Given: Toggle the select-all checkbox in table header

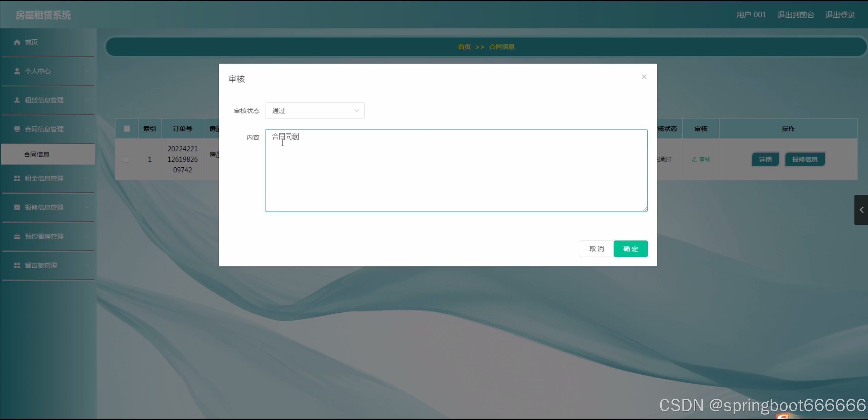Looking at the screenshot, I should (127, 129).
